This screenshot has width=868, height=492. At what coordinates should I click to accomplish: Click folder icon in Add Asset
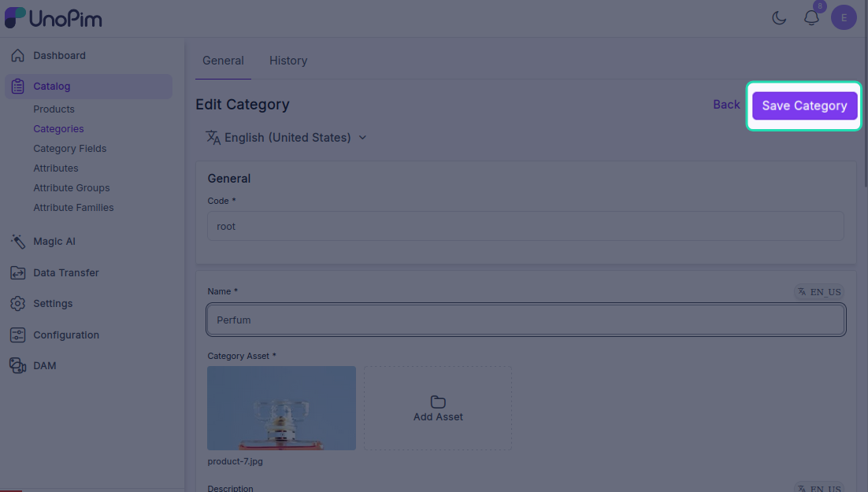438,401
